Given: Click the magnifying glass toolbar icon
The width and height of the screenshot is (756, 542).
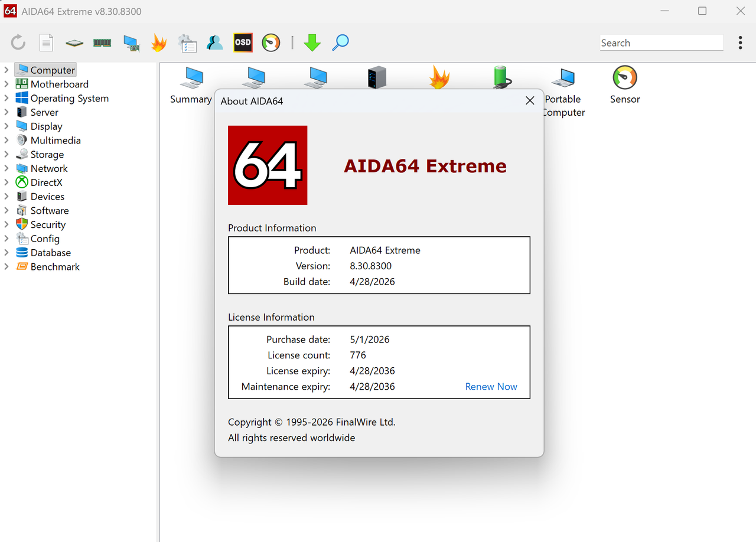Looking at the screenshot, I should coord(340,43).
